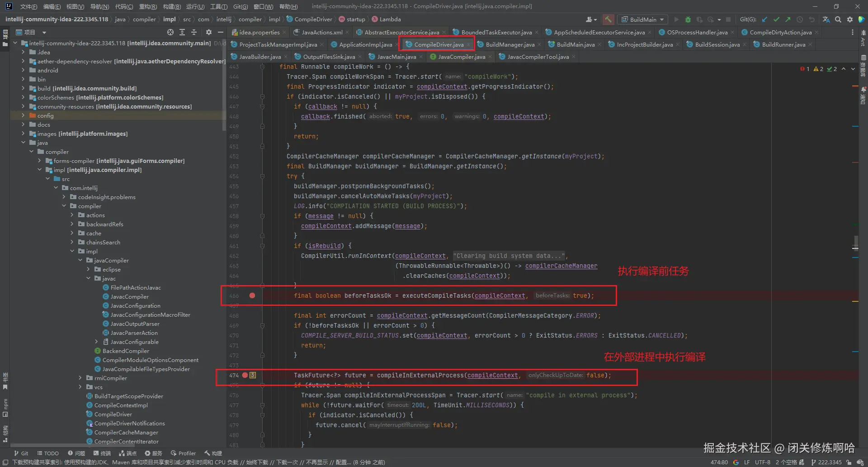Screen dimensions: 868x467
Task: Toggle code folding at line 458
Action: [262, 216]
